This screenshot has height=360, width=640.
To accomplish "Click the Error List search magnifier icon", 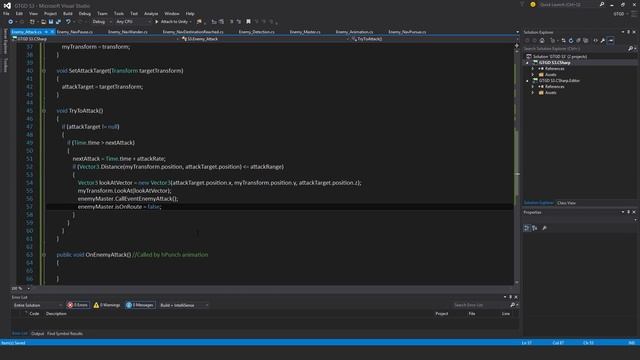I will 513,305.
